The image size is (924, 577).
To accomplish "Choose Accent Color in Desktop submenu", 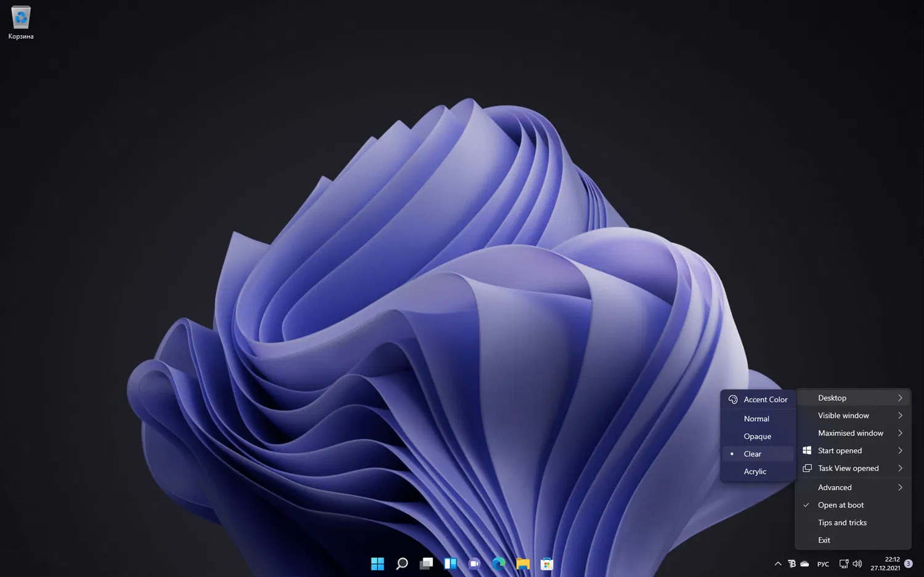I will click(x=758, y=400).
